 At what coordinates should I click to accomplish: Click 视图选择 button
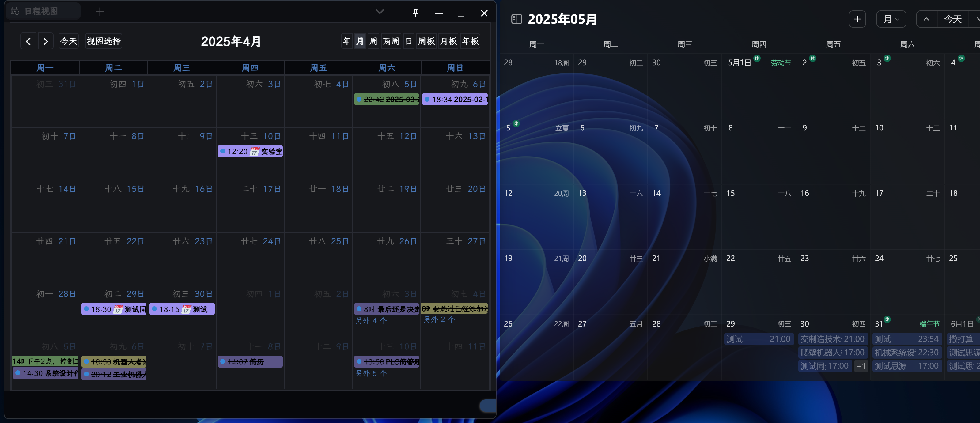[104, 41]
